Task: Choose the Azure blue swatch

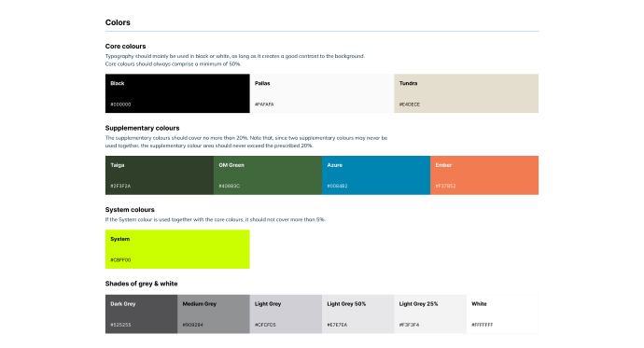Action: point(376,175)
